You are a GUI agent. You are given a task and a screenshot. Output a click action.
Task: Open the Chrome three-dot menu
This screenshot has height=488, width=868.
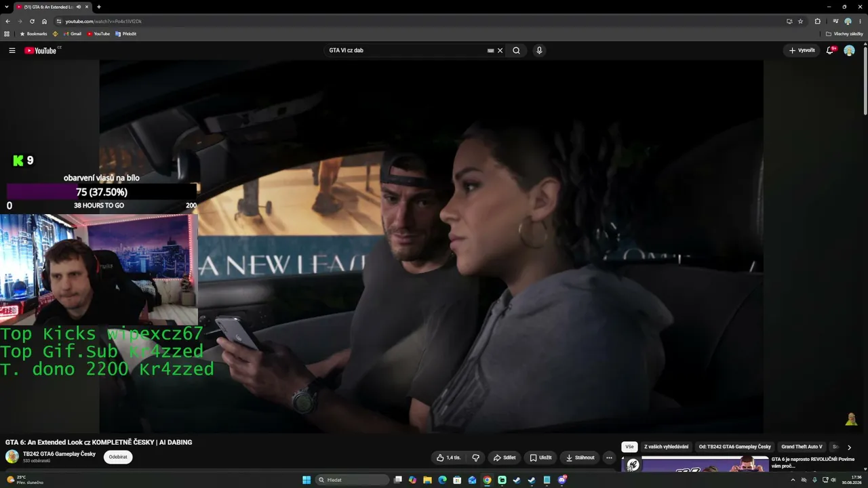tap(860, 21)
